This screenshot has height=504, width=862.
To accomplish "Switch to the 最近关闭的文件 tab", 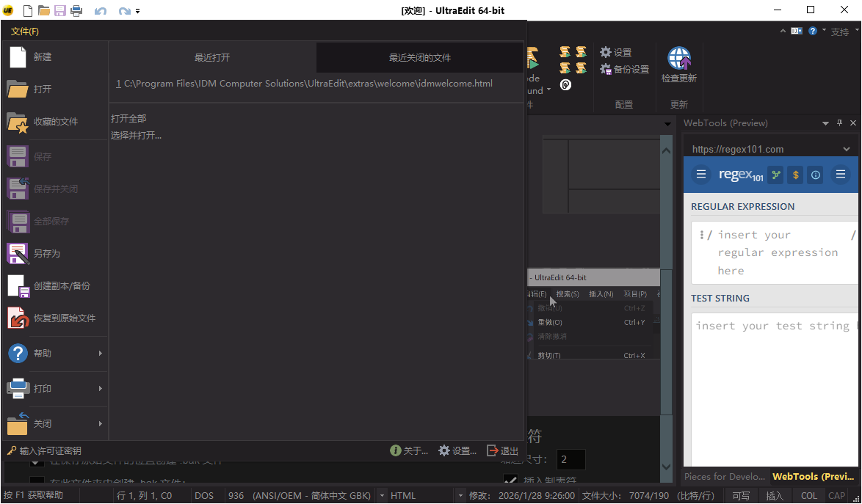I will point(420,57).
